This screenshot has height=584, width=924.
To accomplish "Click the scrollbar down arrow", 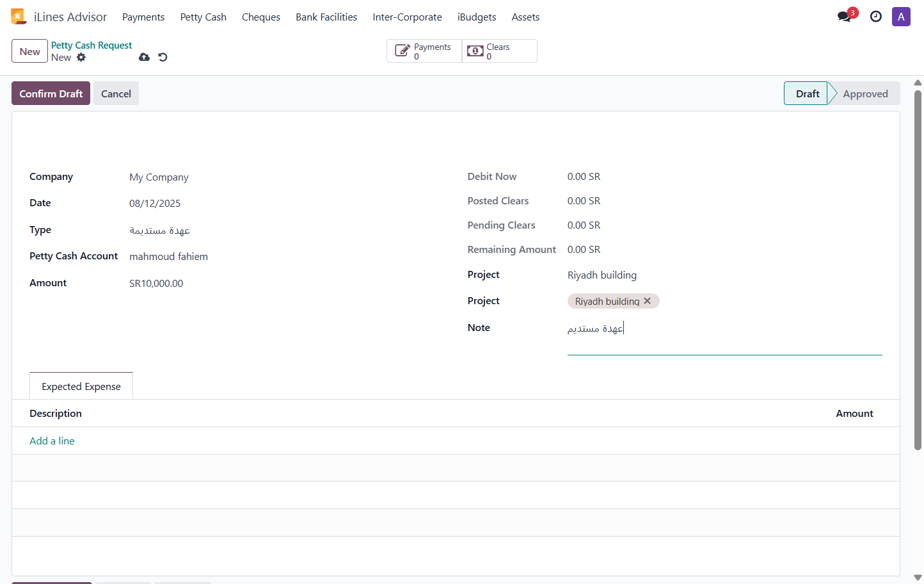I will pos(918,578).
